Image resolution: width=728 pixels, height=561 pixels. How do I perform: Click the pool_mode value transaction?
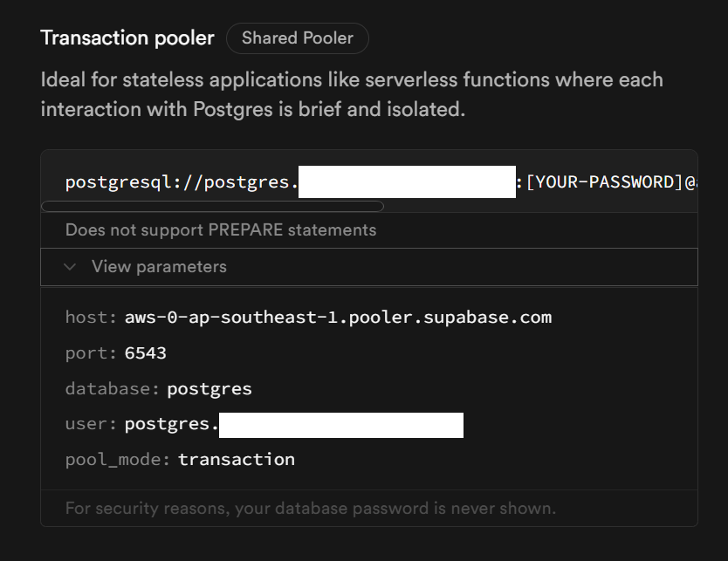click(x=237, y=460)
